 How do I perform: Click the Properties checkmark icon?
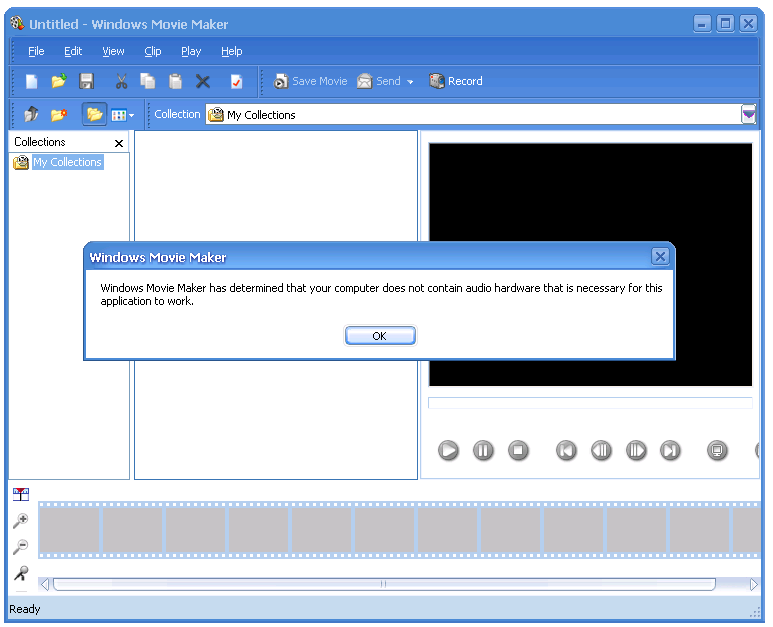point(237,81)
